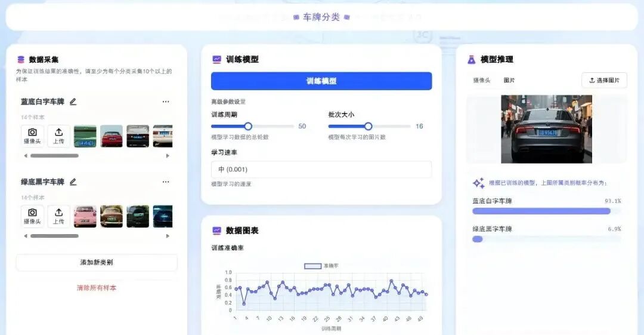This screenshot has height=335, width=644.
Task: Click right scroll arrow under 蓝底白字车牌 samples
Action: pyautogui.click(x=168, y=156)
